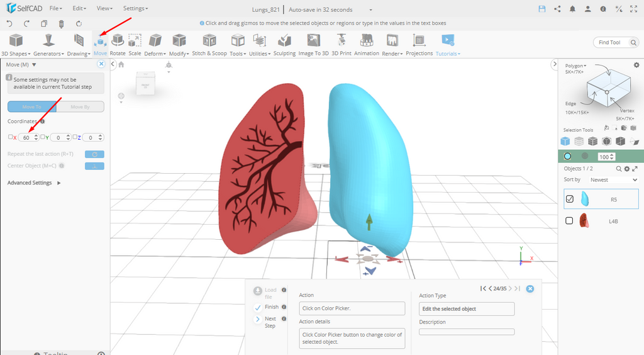Click the Find Tool search field
The height and width of the screenshot is (355, 644).
(x=616, y=42)
